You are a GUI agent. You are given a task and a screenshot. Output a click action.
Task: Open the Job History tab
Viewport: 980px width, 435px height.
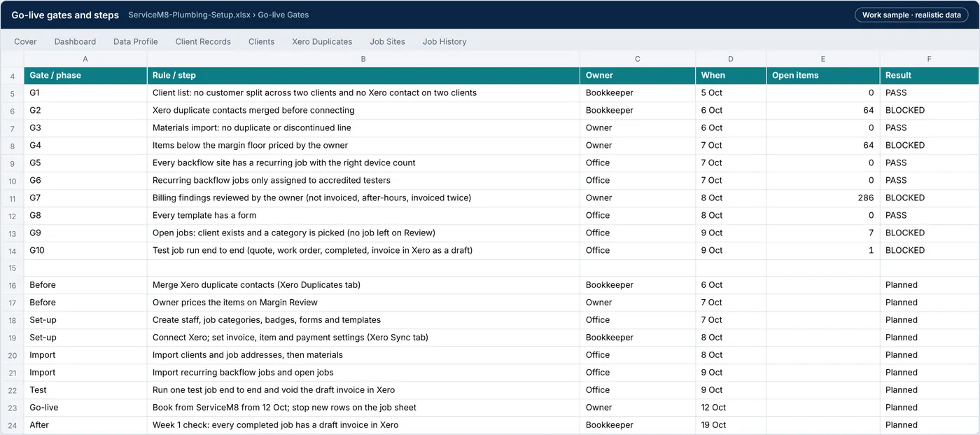point(444,41)
